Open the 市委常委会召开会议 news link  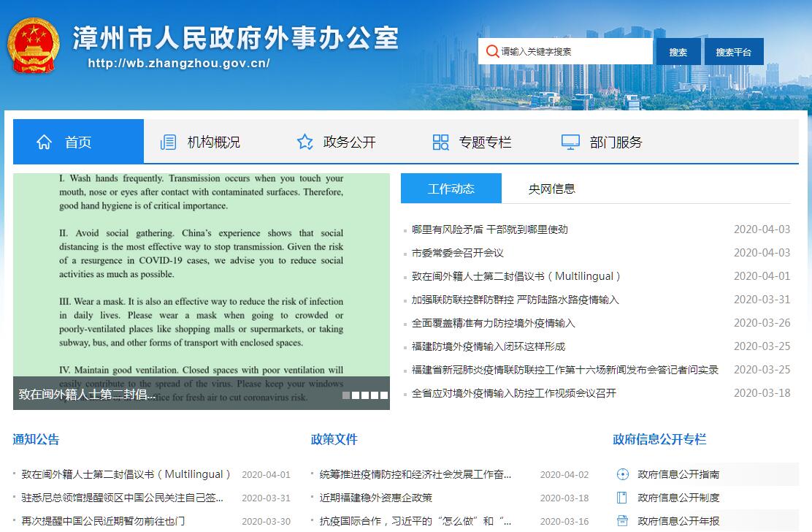tap(458, 253)
